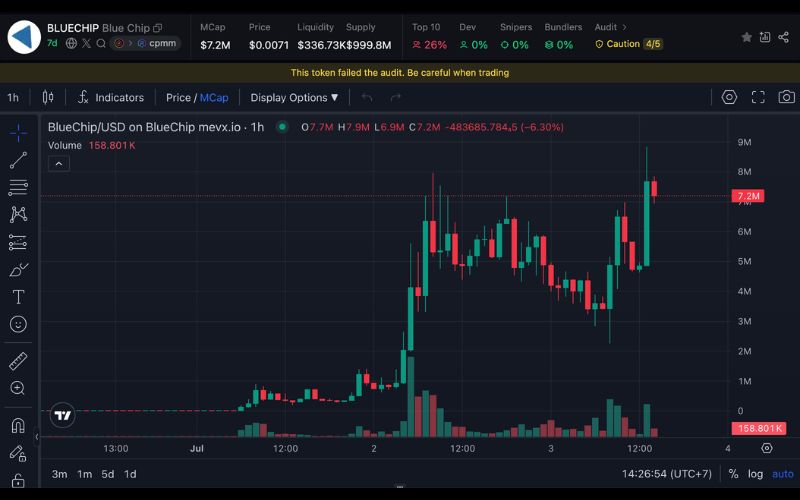The height and width of the screenshot is (500, 800).
Task: Toggle magnet mode for drawings
Action: (18, 425)
